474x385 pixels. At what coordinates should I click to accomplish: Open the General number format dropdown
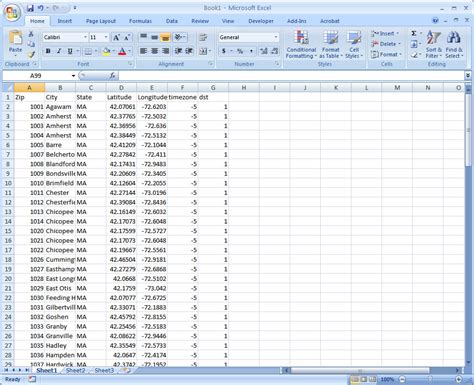[276, 37]
